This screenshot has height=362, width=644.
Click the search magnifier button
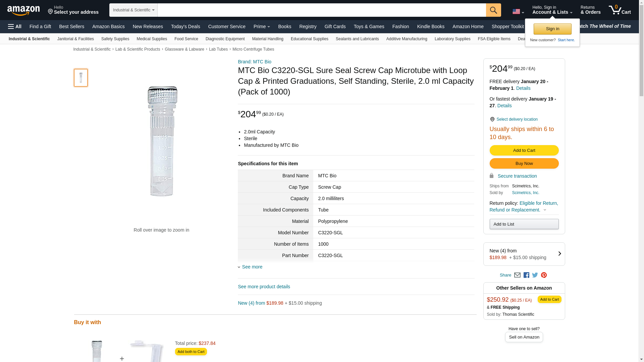(x=493, y=10)
